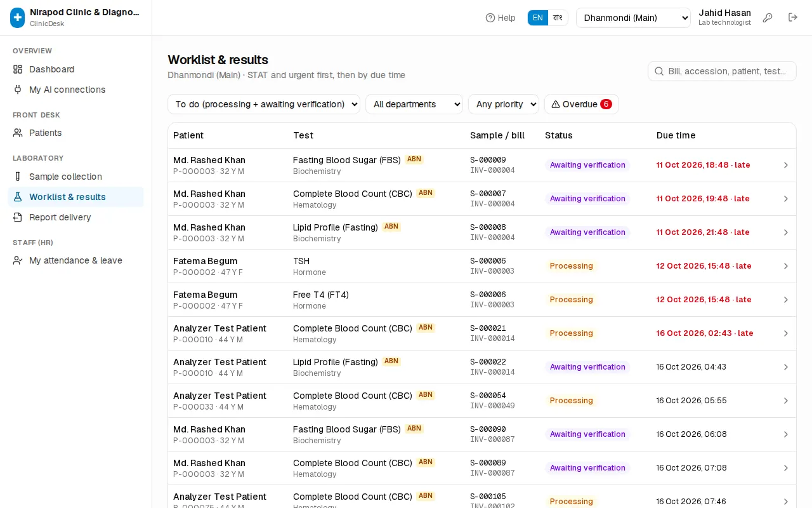This screenshot has width=812, height=508.
Task: Open Fatema Begum's TSH row via its chevron
Action: pos(786,266)
